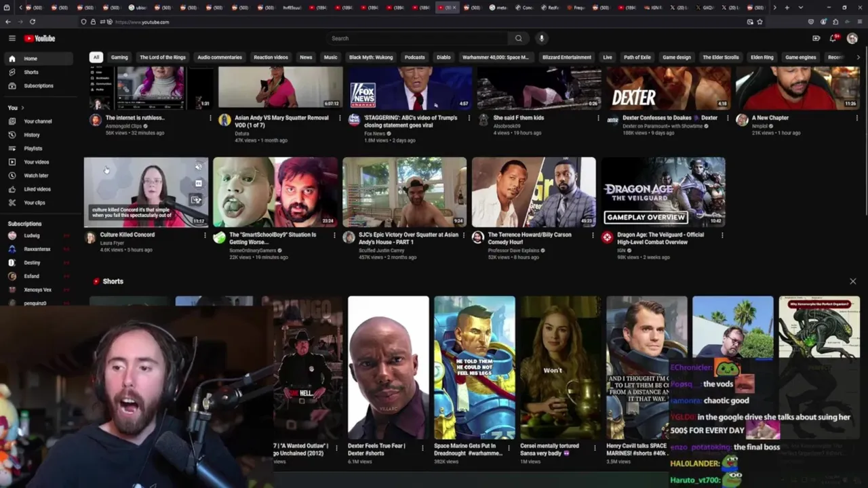This screenshot has width=868, height=488.
Task: Open Ludwig subscription channel
Action: [x=38, y=236]
